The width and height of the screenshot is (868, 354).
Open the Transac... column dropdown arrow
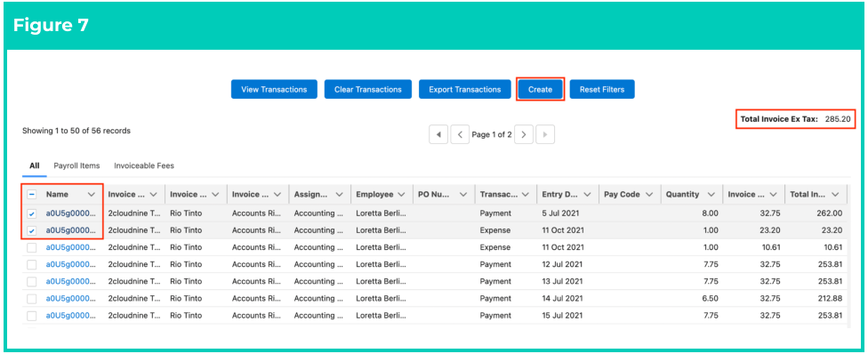click(x=526, y=195)
